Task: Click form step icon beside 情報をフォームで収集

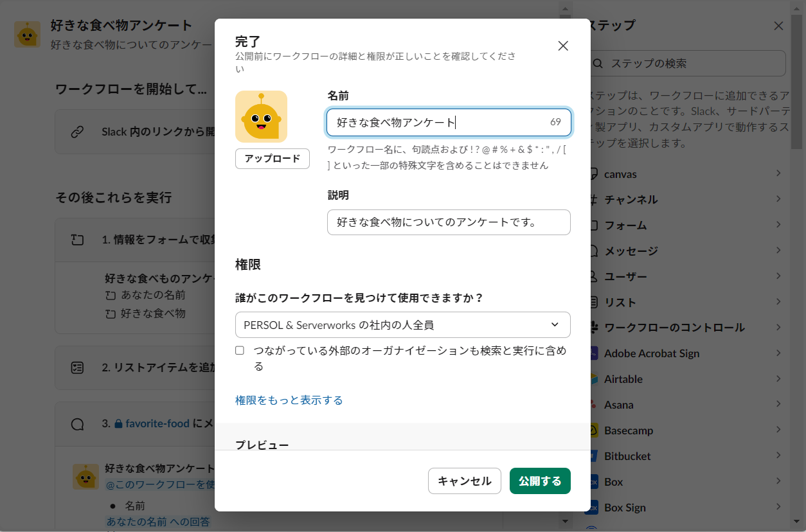Action: [77, 240]
